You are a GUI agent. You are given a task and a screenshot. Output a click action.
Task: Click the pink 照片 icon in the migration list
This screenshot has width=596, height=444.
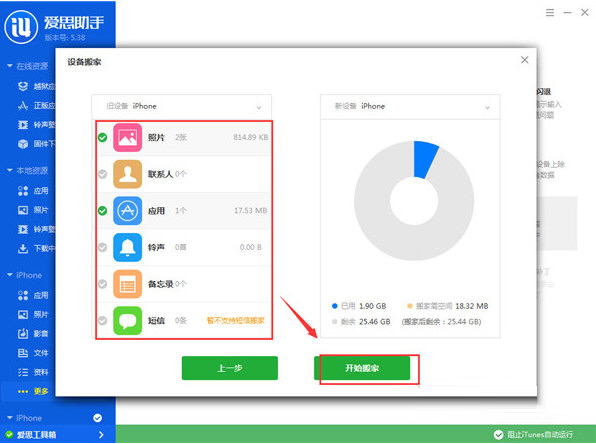click(127, 137)
